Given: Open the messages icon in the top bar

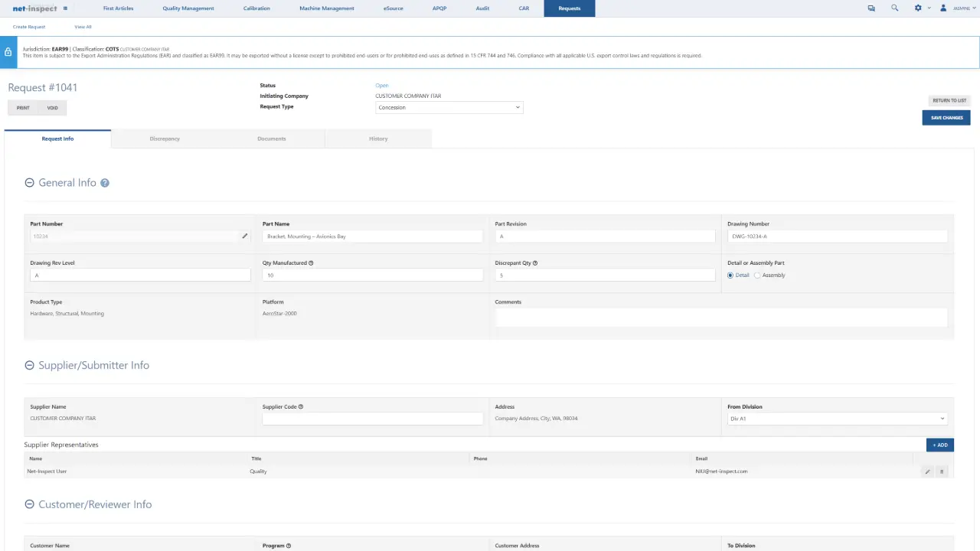Looking at the screenshot, I should (x=871, y=8).
